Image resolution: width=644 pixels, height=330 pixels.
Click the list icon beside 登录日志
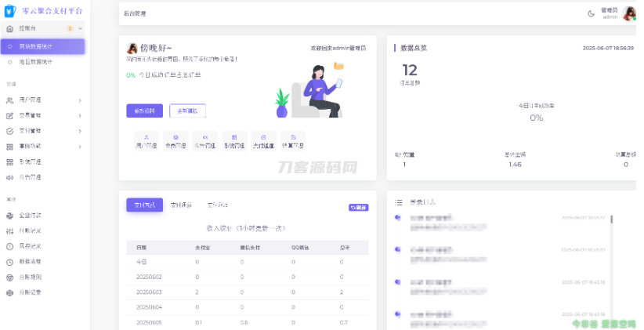coord(399,202)
